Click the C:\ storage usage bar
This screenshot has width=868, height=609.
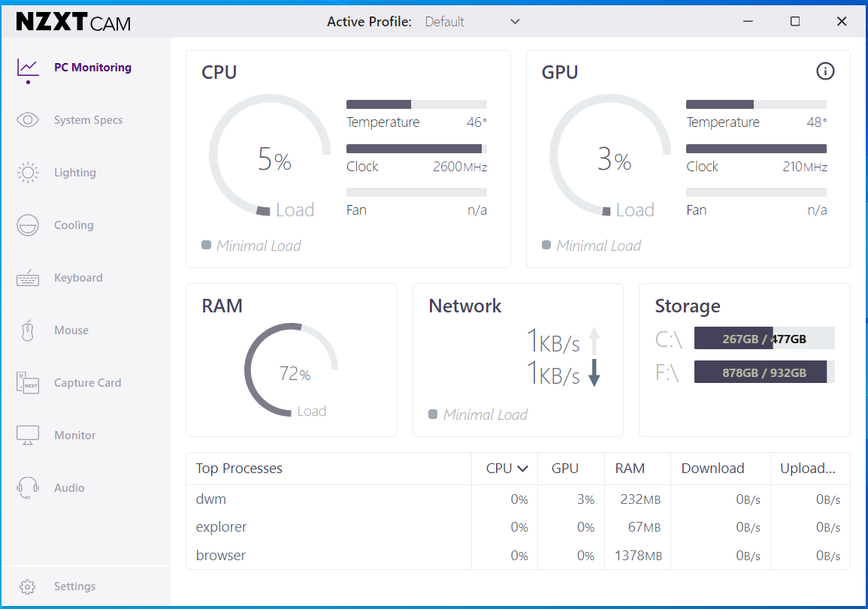click(x=764, y=339)
